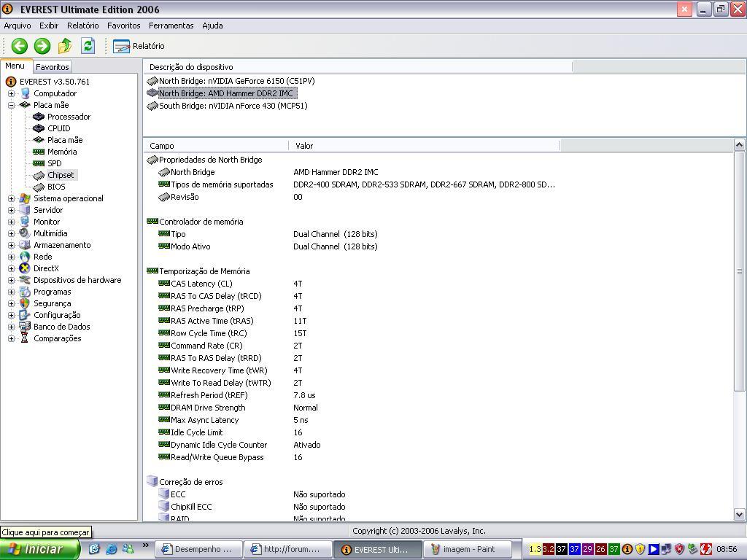Expand the Segurança tree node
Viewport: 747px width, 560px height.
11,304
